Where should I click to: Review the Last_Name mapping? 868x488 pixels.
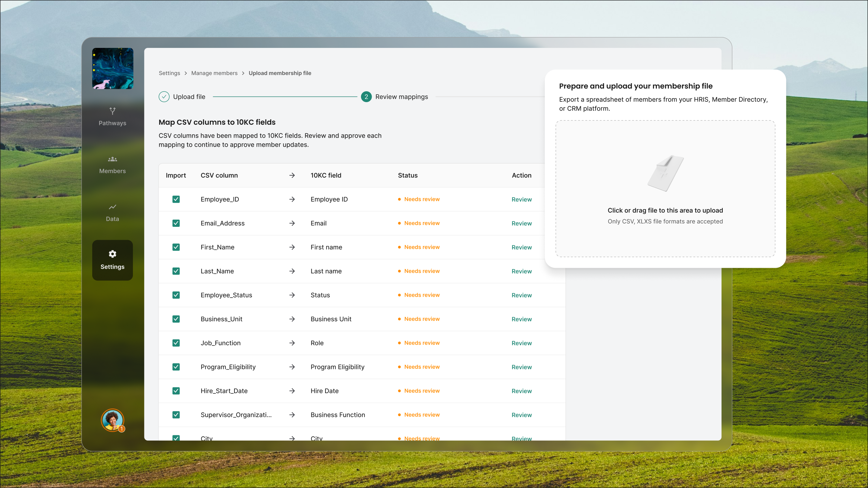[521, 271]
